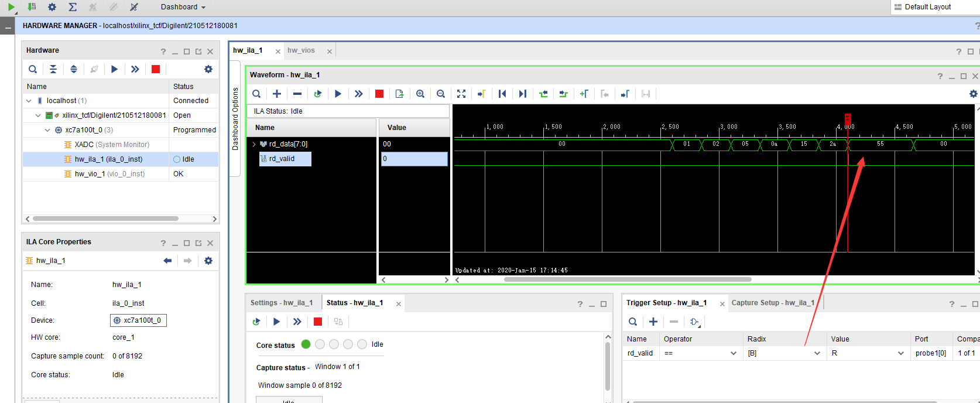Viewport: 980px width, 403px height.
Task: Stop trigger using Hardware panel red square
Action: click(156, 69)
